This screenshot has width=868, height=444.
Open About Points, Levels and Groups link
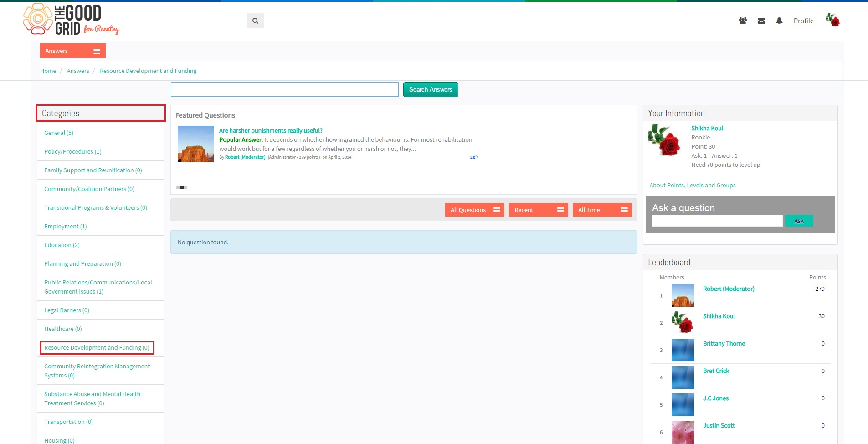[x=693, y=185]
